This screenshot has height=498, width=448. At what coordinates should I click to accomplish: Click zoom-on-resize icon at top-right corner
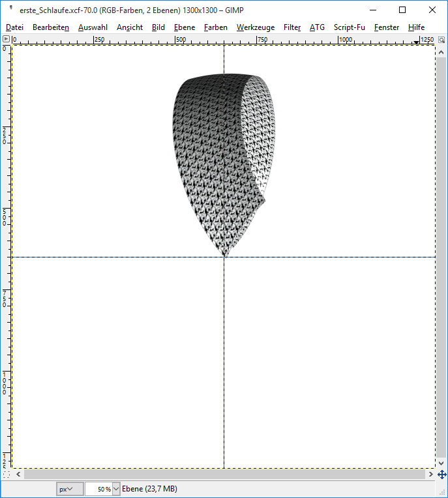pos(441,40)
